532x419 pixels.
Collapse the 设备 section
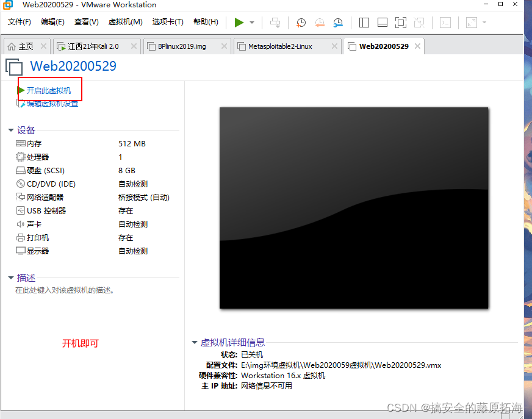tap(11, 130)
